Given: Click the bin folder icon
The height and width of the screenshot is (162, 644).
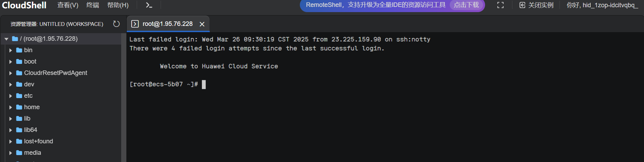Looking at the screenshot, I should [x=19, y=50].
